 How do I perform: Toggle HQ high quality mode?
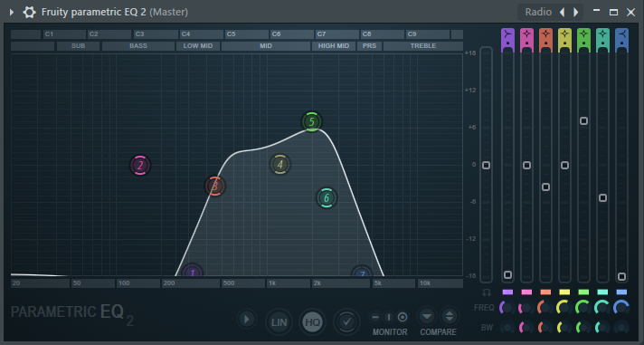pyautogui.click(x=313, y=322)
